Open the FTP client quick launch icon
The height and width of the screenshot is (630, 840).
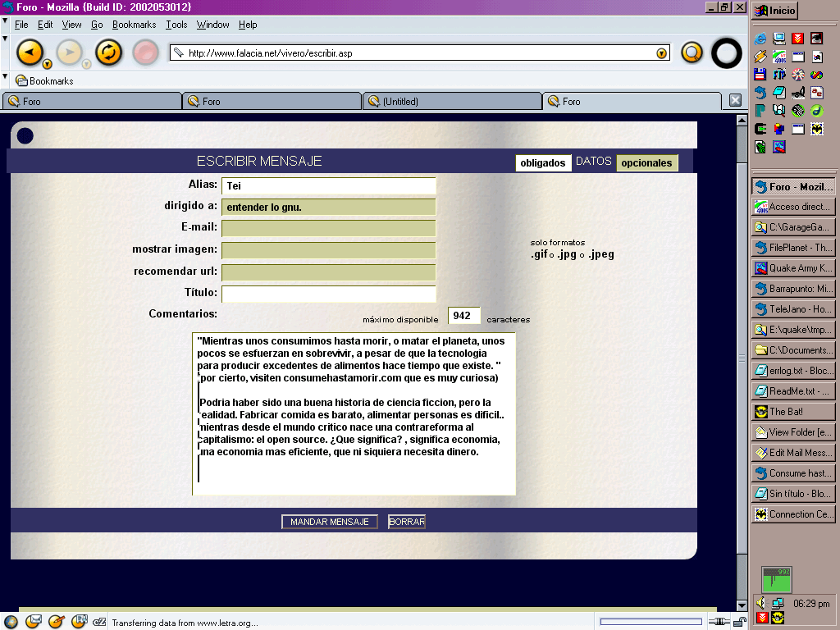click(779, 75)
